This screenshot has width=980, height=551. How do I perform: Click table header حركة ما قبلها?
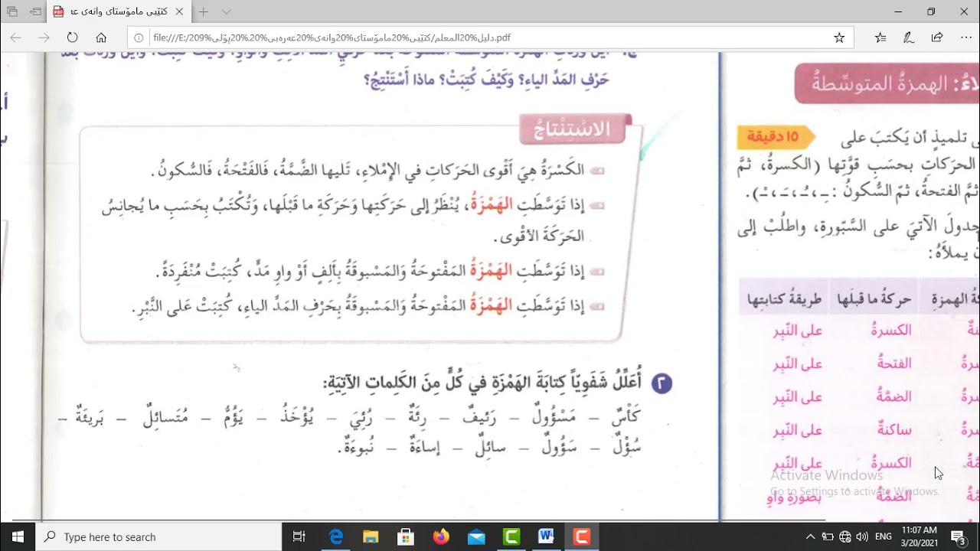[x=876, y=298]
